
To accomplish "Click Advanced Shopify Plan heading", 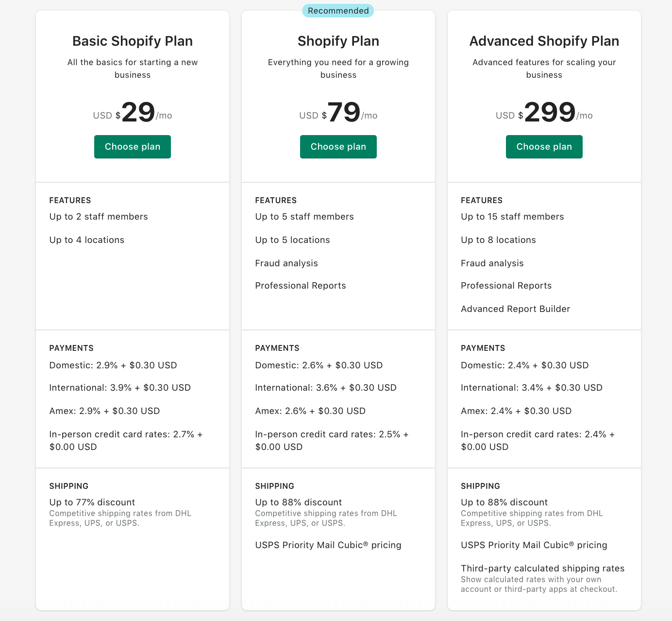I will coord(544,41).
